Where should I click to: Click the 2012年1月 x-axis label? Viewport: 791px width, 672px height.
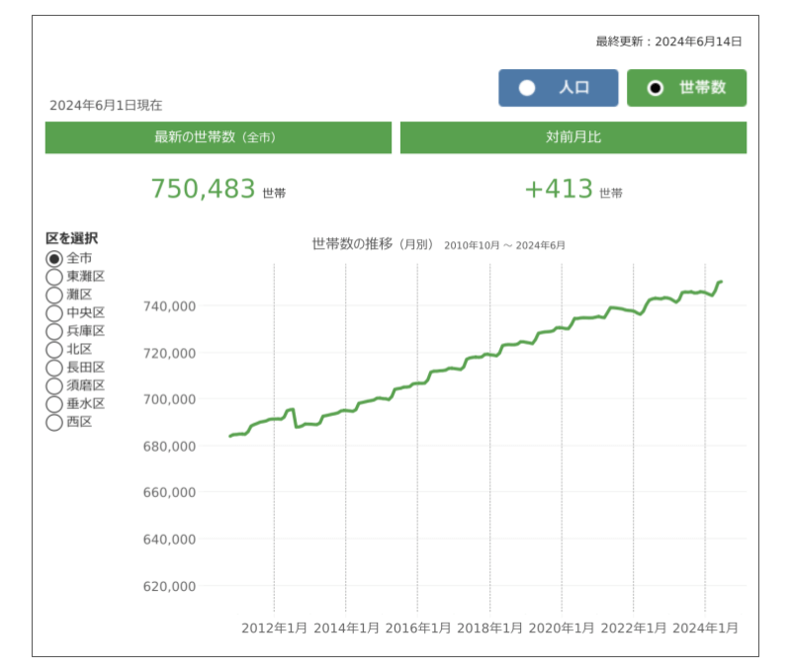274,628
